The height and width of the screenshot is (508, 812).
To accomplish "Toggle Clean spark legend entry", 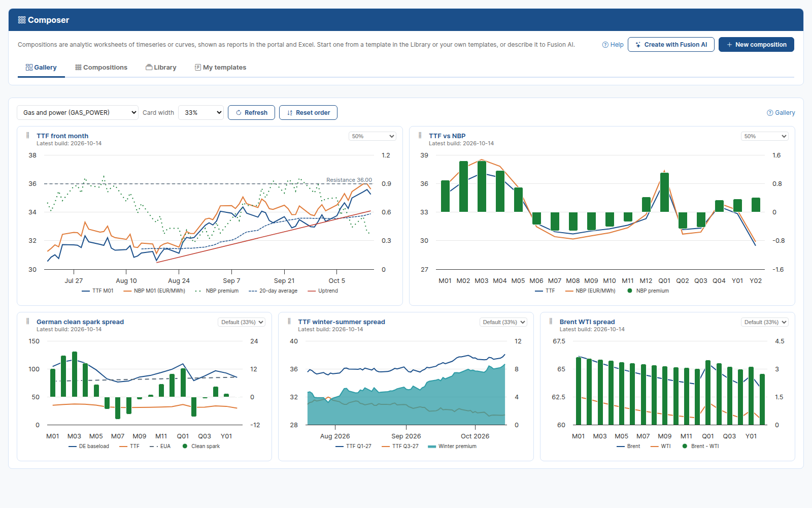I will pyautogui.click(x=201, y=447).
